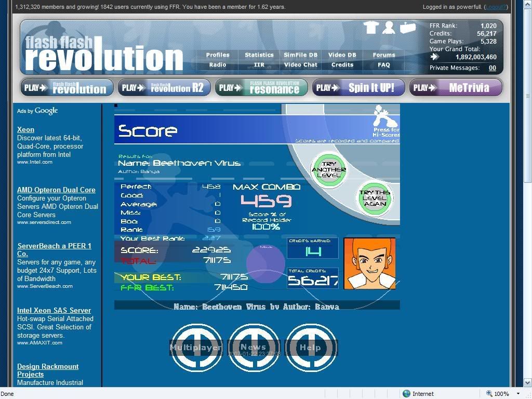Open the user profile silhouette icon
The height and width of the screenshot is (399, 532).
click(389, 28)
